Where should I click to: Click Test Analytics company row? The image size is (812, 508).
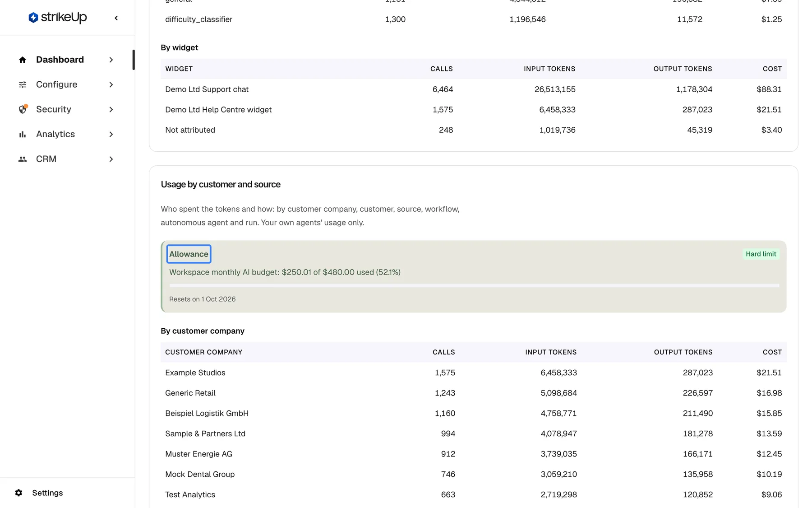(473, 494)
